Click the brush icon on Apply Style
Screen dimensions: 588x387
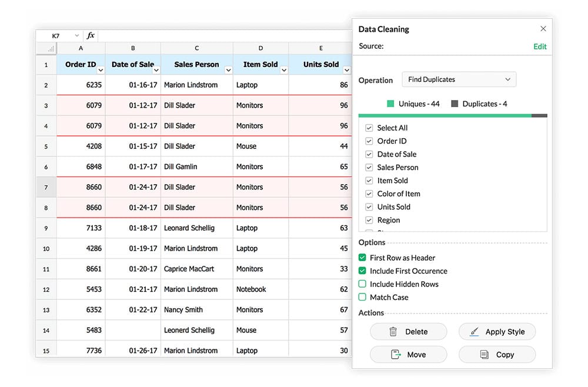[x=474, y=332]
